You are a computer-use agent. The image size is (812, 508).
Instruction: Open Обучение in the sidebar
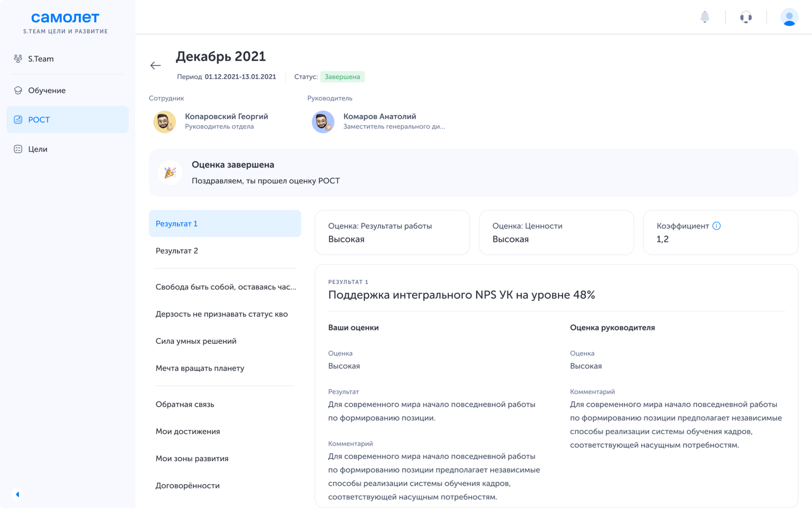pyautogui.click(x=46, y=90)
